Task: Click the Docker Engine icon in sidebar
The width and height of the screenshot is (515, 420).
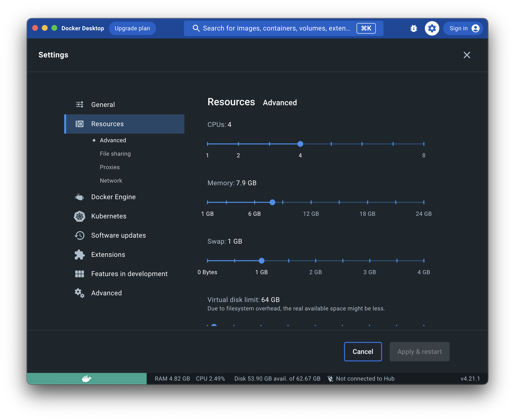Action: point(79,197)
